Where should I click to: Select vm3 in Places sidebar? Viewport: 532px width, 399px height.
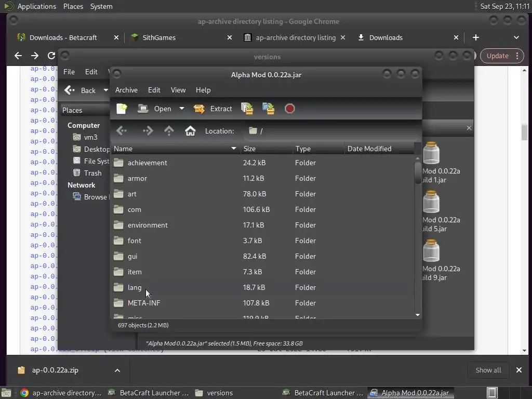coord(86,137)
